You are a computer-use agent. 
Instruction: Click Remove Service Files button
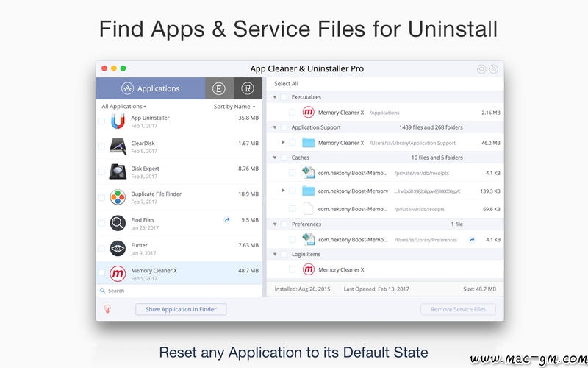coord(458,309)
